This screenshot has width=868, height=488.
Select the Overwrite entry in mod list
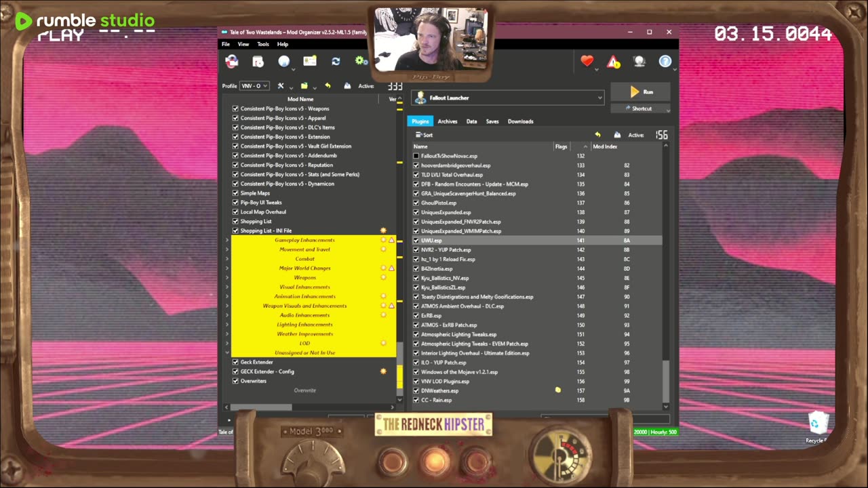(304, 390)
